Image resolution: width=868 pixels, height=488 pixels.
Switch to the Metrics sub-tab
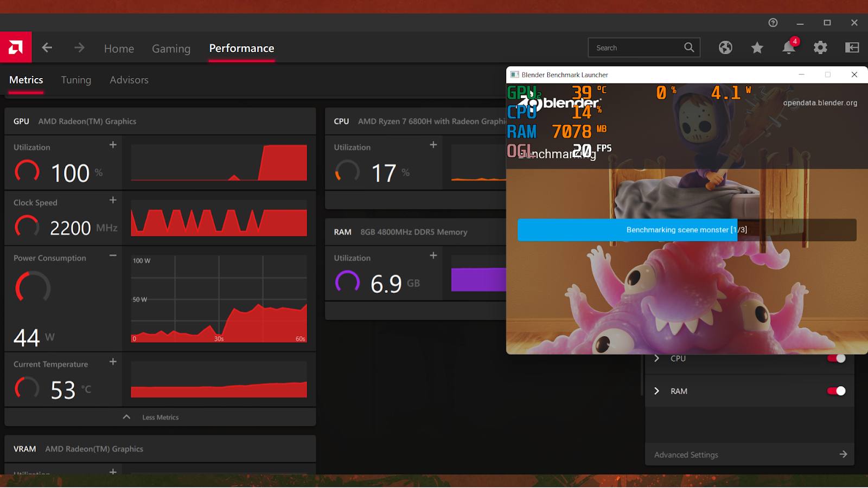point(26,80)
